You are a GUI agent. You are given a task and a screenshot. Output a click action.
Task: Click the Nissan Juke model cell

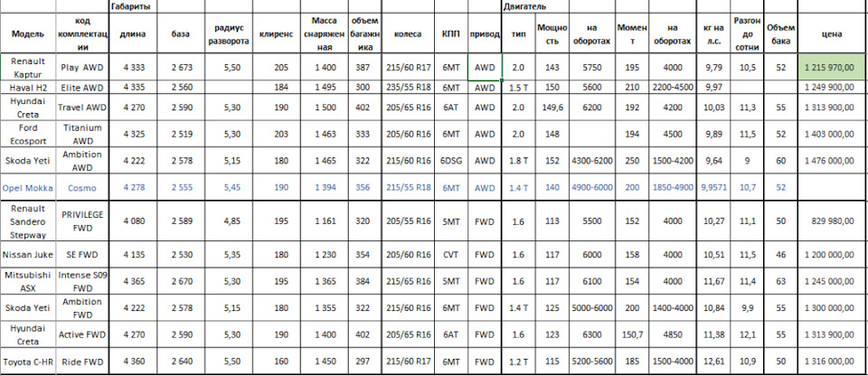28,255
